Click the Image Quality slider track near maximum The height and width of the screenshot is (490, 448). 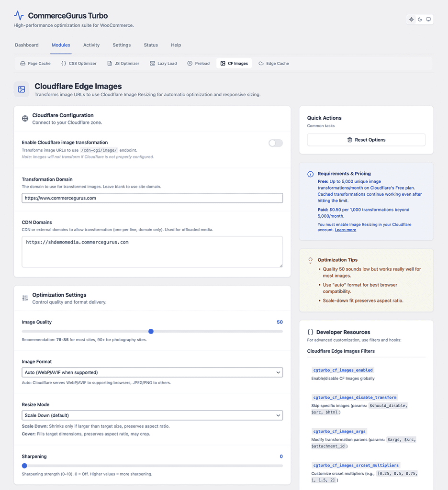point(280,331)
